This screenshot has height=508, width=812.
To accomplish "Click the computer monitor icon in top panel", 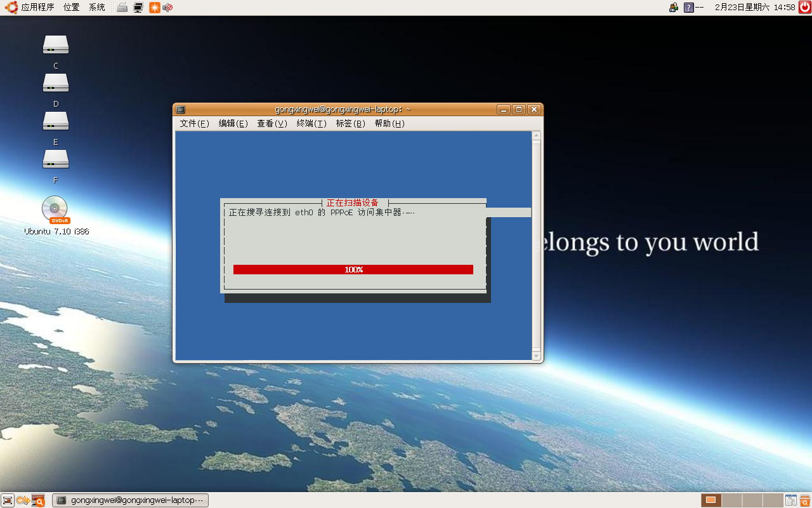I will pos(138,8).
